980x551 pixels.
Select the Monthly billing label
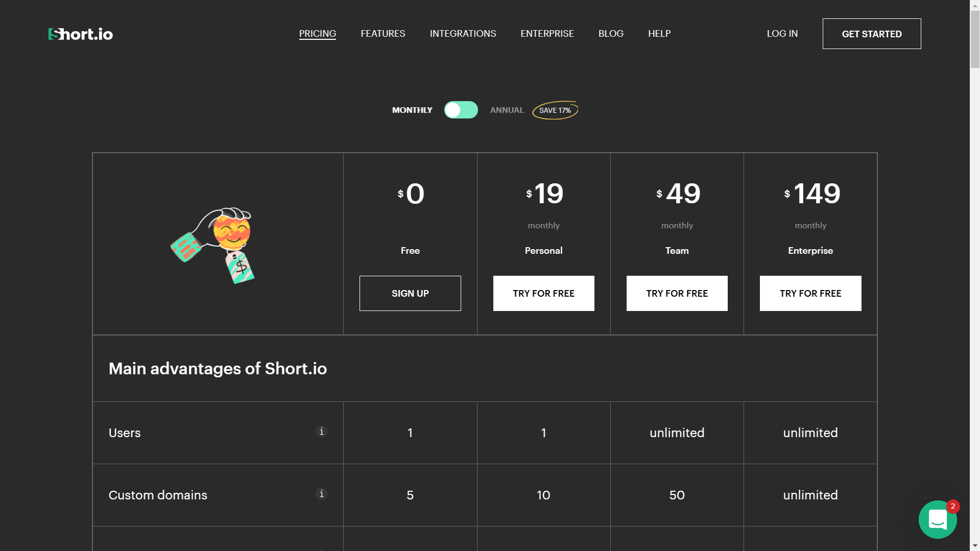coord(412,110)
